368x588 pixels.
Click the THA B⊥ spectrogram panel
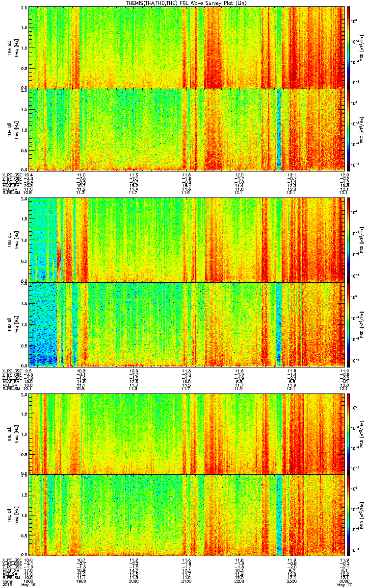coord(186,48)
